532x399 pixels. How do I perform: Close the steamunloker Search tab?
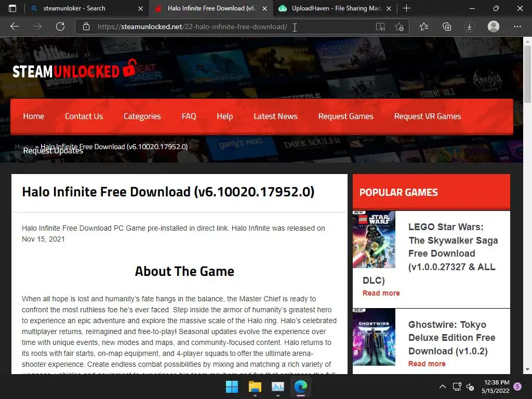click(140, 8)
